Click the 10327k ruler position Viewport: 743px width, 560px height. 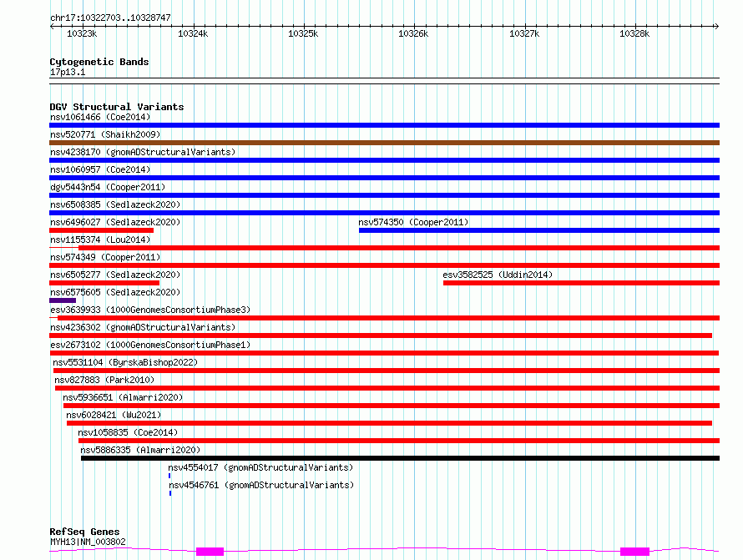pos(524,33)
